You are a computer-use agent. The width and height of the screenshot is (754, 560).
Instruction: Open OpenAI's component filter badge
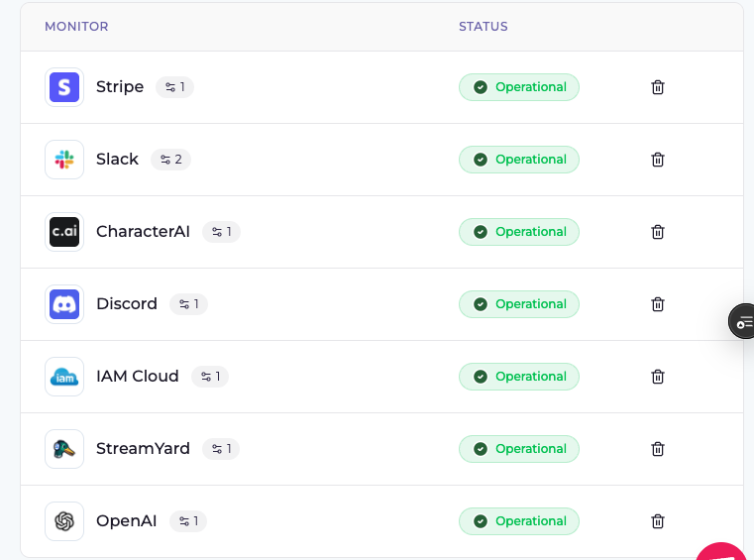(x=188, y=521)
